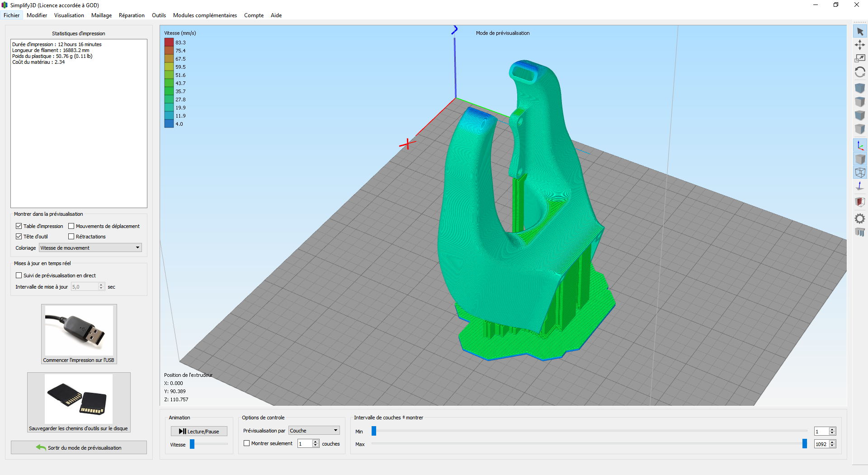Click the Montrer seulement couches number field
The height and width of the screenshot is (475, 868).
tap(305, 443)
